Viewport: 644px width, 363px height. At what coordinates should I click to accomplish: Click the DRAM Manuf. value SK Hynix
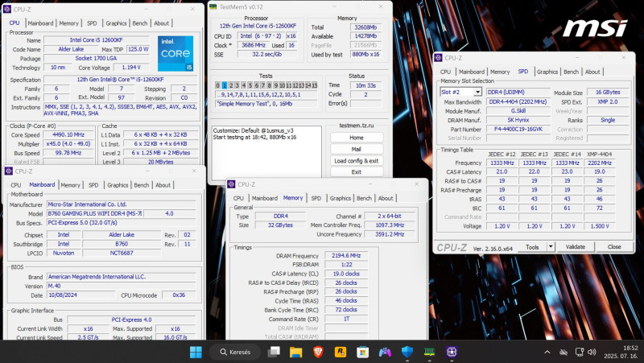(518, 120)
